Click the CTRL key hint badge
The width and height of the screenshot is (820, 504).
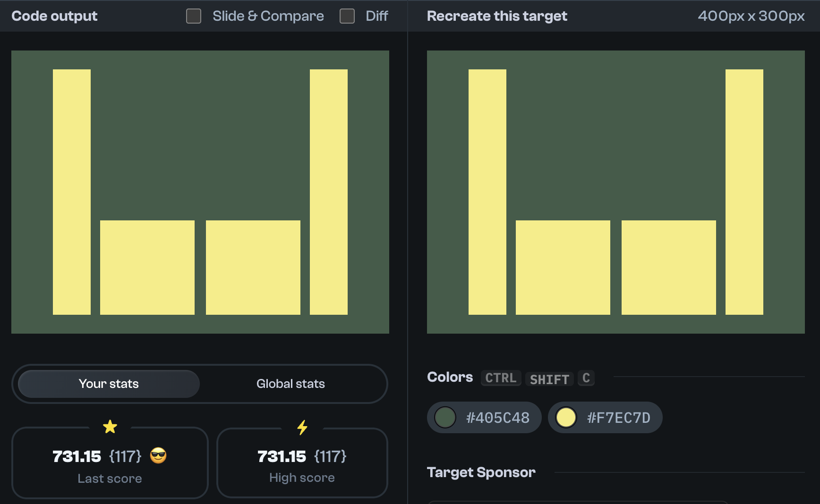[501, 378]
